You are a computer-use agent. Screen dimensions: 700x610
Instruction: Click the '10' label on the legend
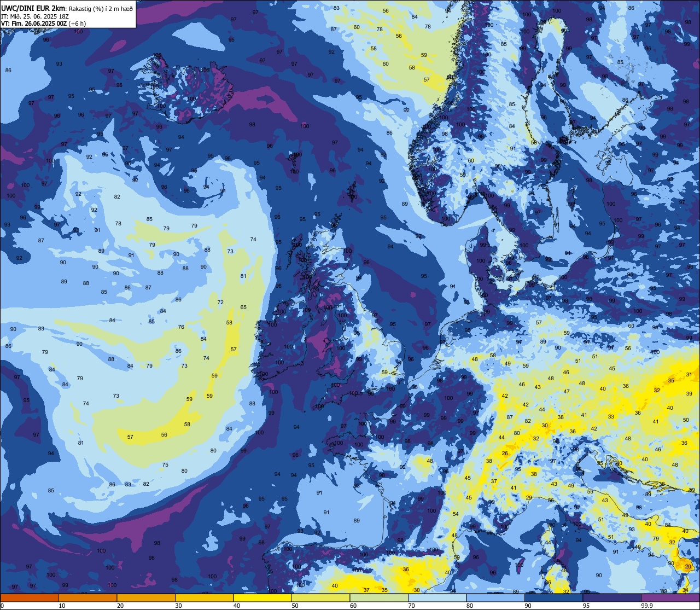coord(62,606)
